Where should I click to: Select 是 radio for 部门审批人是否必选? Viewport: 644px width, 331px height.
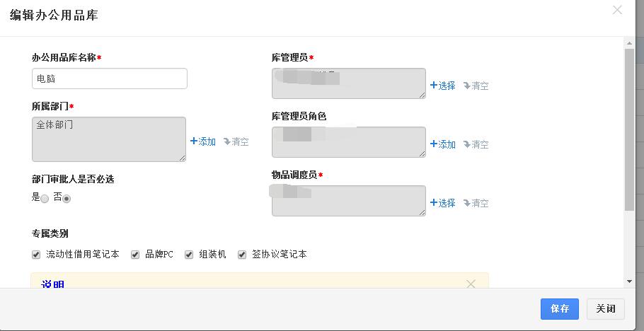point(45,199)
